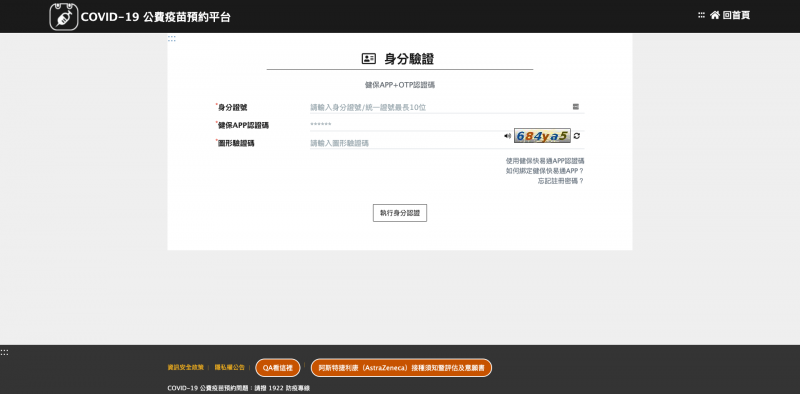Click the accesskey dots in the footer
This screenshot has height=394, width=800.
[x=4, y=352]
